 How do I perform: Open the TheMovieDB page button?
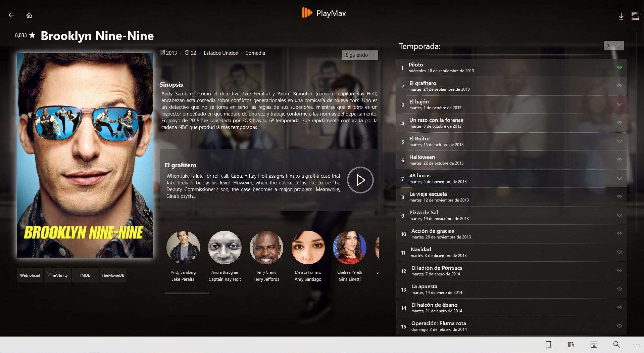click(x=113, y=275)
